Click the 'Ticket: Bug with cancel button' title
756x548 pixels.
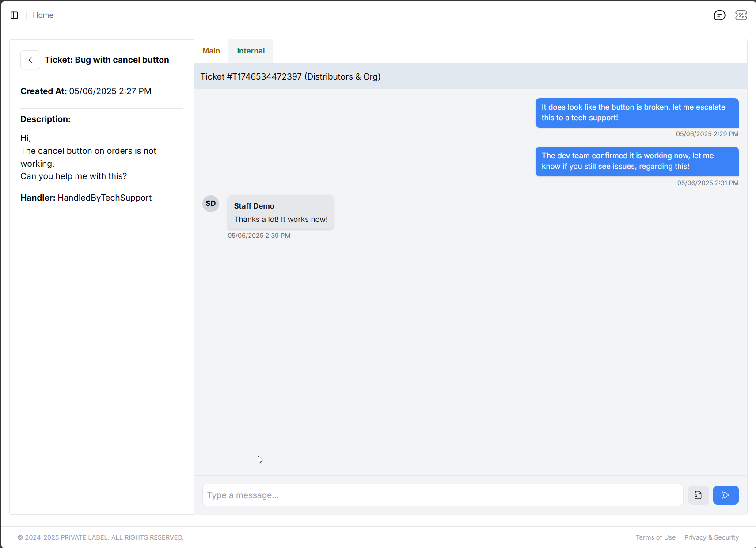click(106, 60)
